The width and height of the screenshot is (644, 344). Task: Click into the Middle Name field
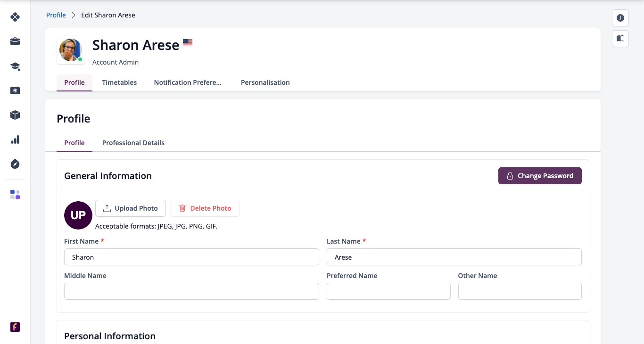[191, 291]
